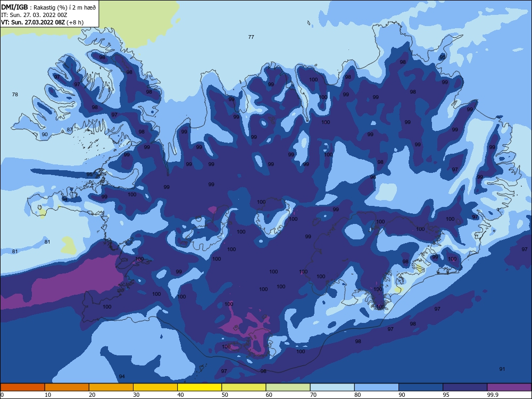Click the 'VT: Sun. 27.03.2022 08Z' line
Viewport: 532px width, 399px height.
pyautogui.click(x=32, y=22)
